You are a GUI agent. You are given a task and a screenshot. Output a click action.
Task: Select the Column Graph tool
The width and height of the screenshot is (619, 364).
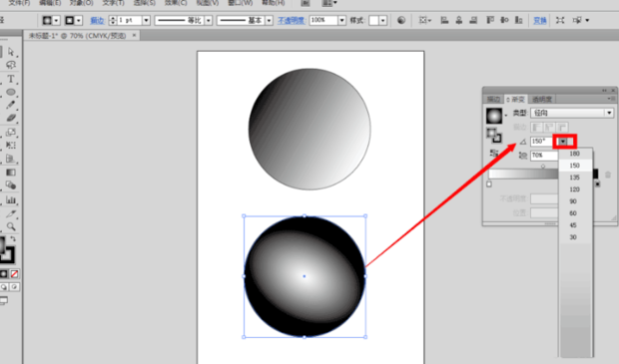point(11,199)
